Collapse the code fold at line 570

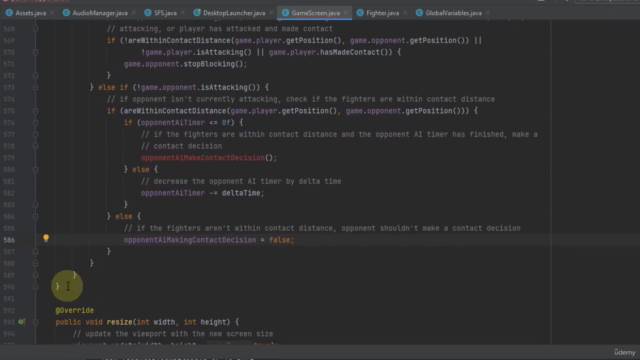tap(36, 52)
